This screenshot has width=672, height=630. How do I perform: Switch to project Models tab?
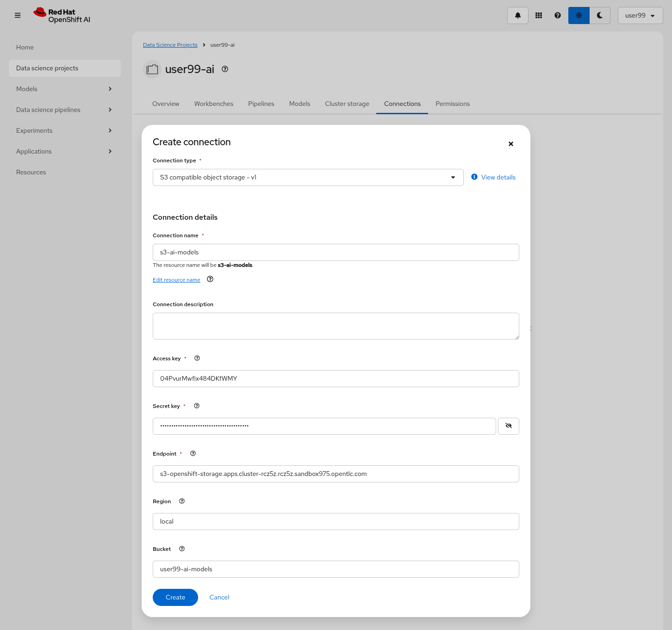coord(300,104)
